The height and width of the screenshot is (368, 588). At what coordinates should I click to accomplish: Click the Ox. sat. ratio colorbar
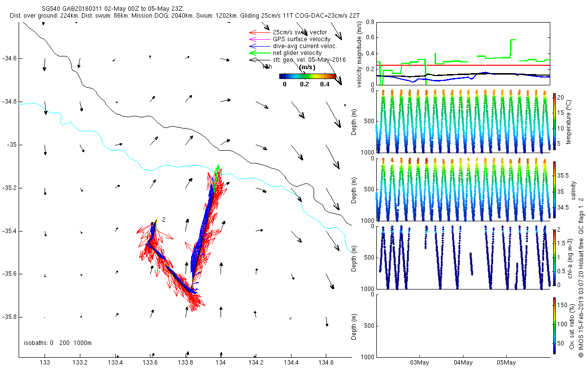[554, 327]
